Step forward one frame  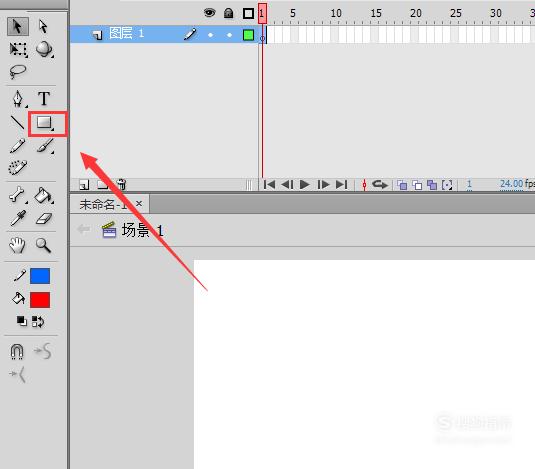(323, 185)
